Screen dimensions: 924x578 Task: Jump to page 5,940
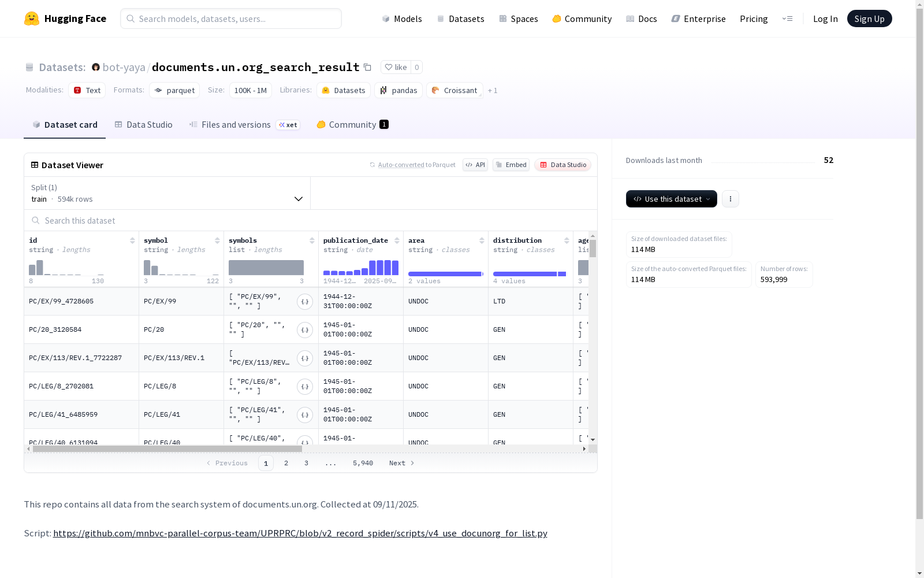coord(363,463)
